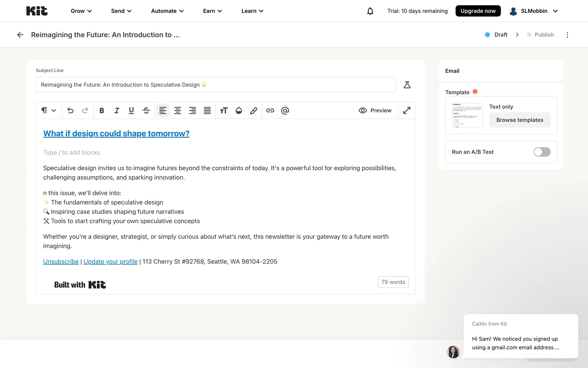Viewport: 588px width, 368px height.
Task: Open the font size tool
Action: (224, 110)
